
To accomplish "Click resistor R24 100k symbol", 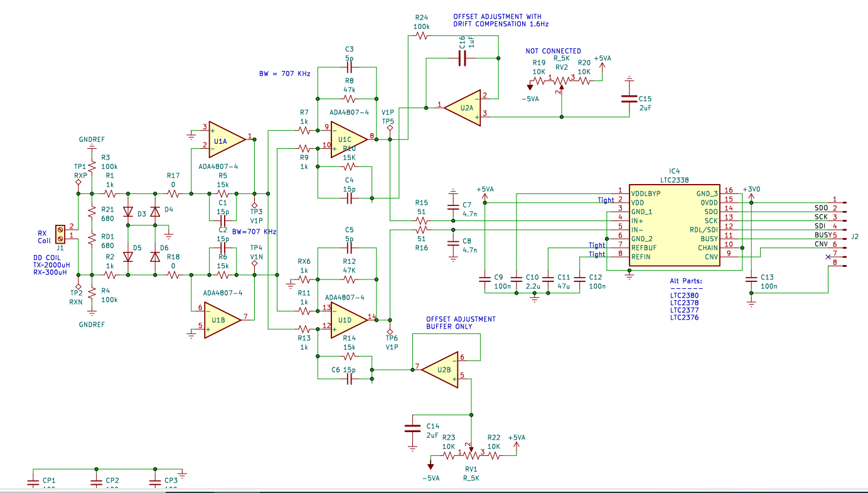I will point(421,36).
